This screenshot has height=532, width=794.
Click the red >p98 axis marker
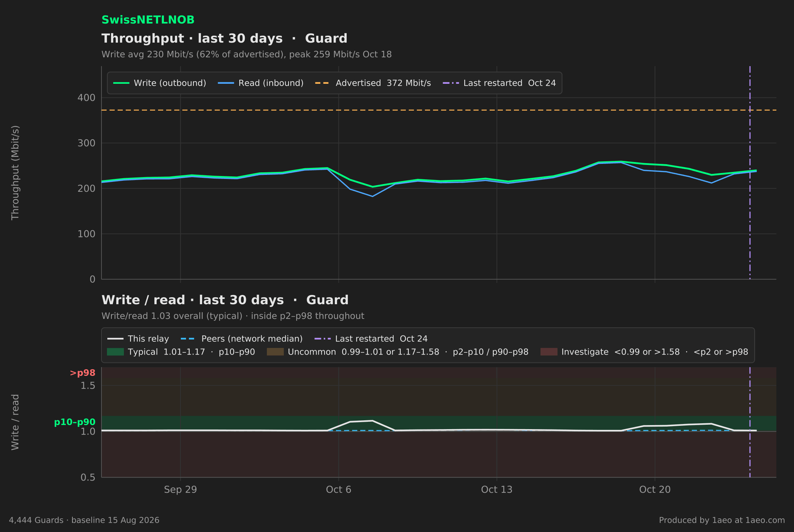[x=83, y=373]
